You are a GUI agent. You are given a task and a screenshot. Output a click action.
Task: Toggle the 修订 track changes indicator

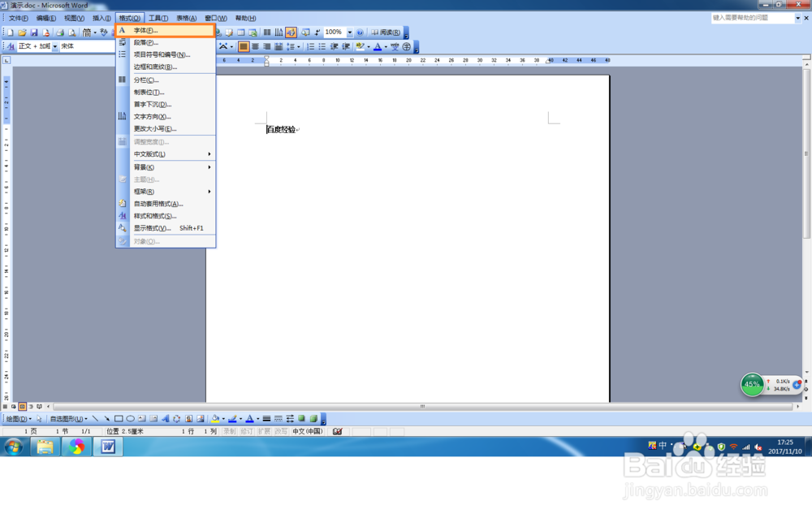click(247, 431)
